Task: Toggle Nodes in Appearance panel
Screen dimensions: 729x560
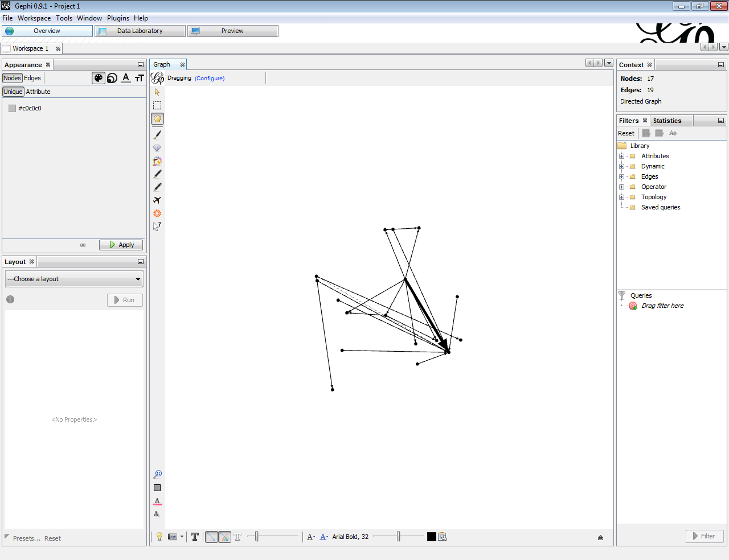Action: pyautogui.click(x=12, y=78)
